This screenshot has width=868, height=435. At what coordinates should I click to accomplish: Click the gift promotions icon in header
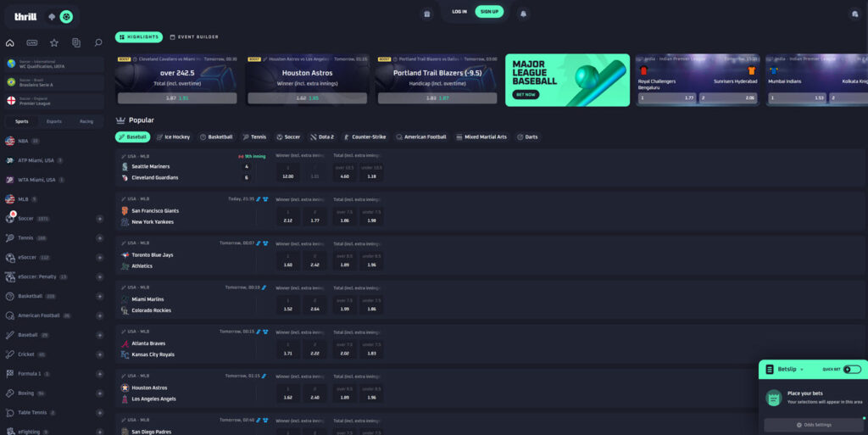coord(426,13)
